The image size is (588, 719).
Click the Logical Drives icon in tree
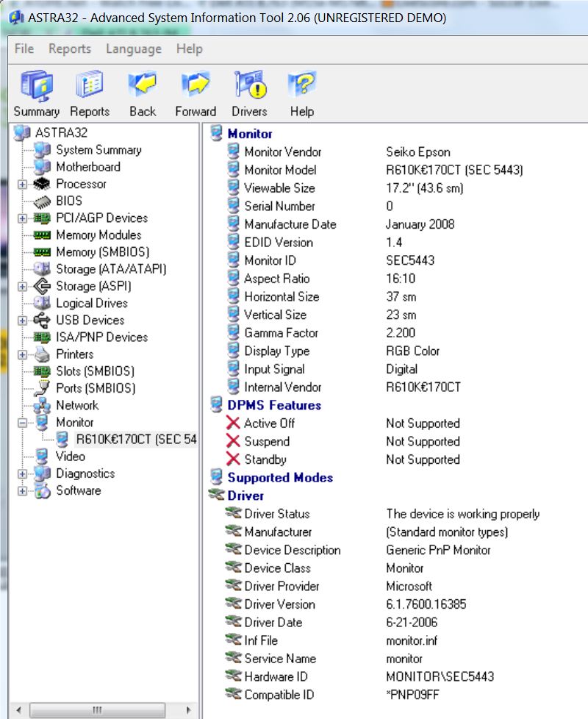(42, 303)
